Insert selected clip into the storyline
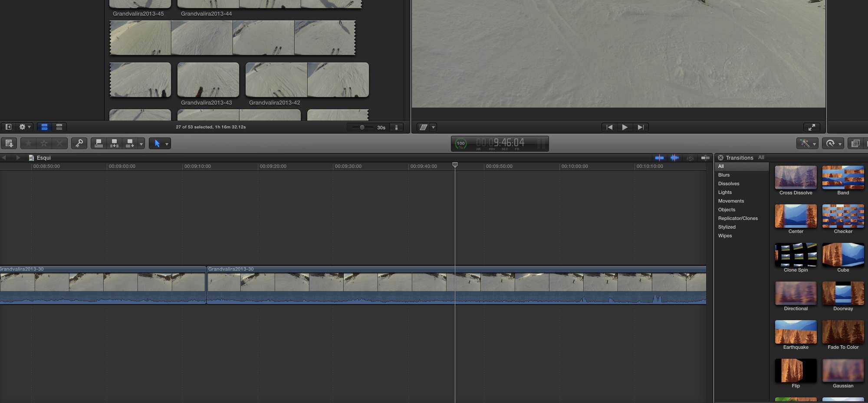This screenshot has height=403, width=868. click(x=114, y=143)
